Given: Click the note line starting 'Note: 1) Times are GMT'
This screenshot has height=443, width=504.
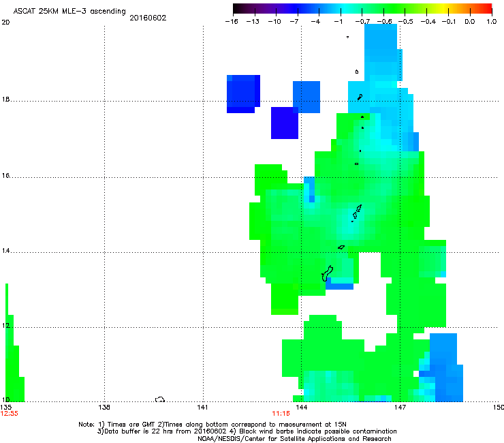Looking at the screenshot, I should 212,425.
